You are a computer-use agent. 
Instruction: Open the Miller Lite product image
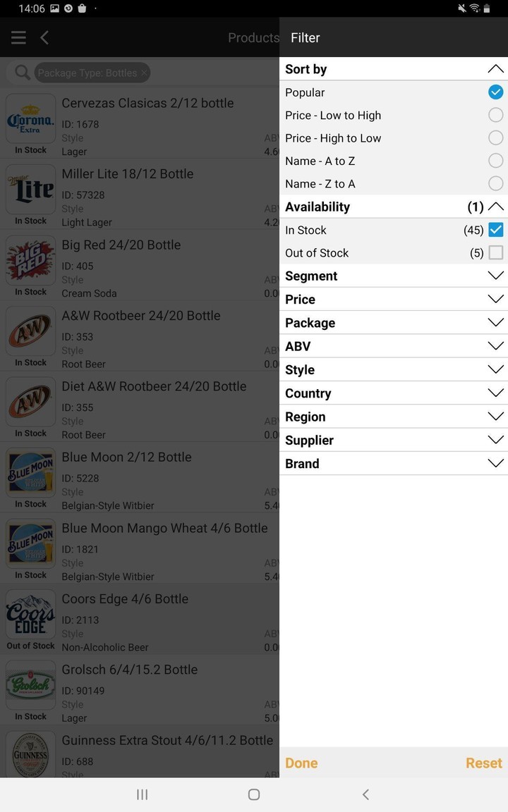click(30, 189)
